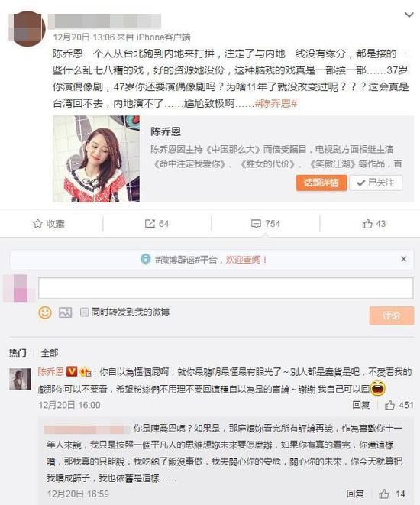Open the emoji picker smiley icon
The image size is (420, 505).
(45, 312)
